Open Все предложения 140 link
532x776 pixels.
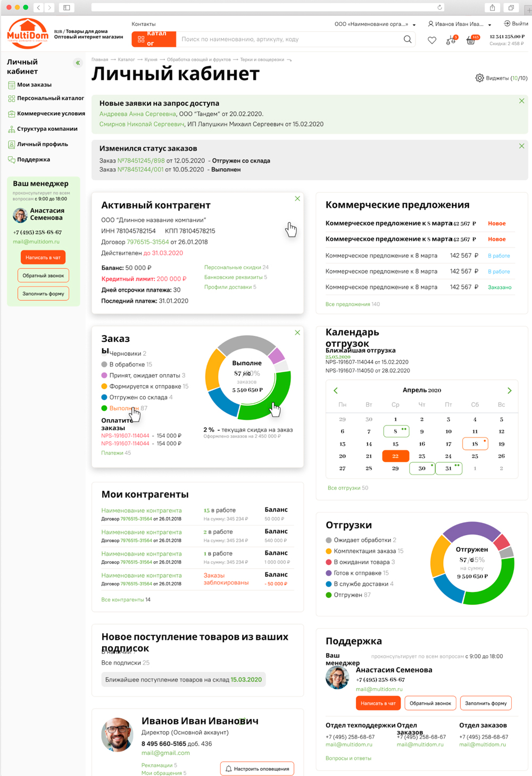pos(353,304)
